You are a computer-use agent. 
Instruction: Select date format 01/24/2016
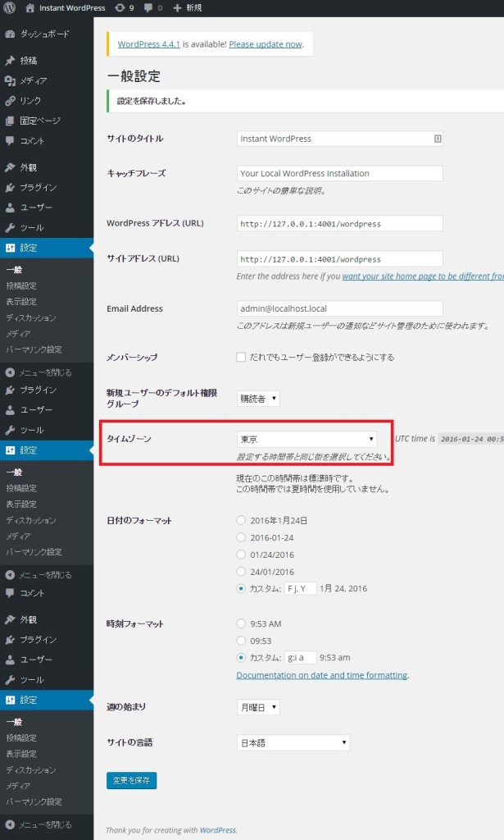tap(241, 555)
